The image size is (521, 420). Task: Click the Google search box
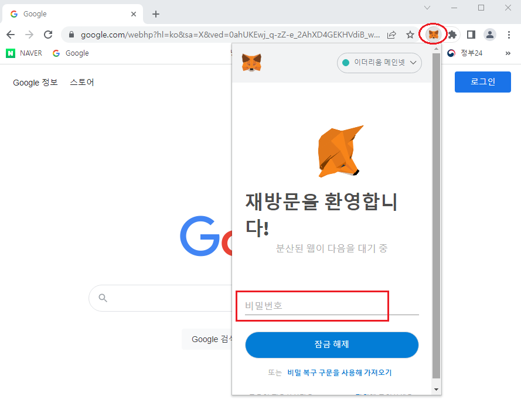point(161,298)
